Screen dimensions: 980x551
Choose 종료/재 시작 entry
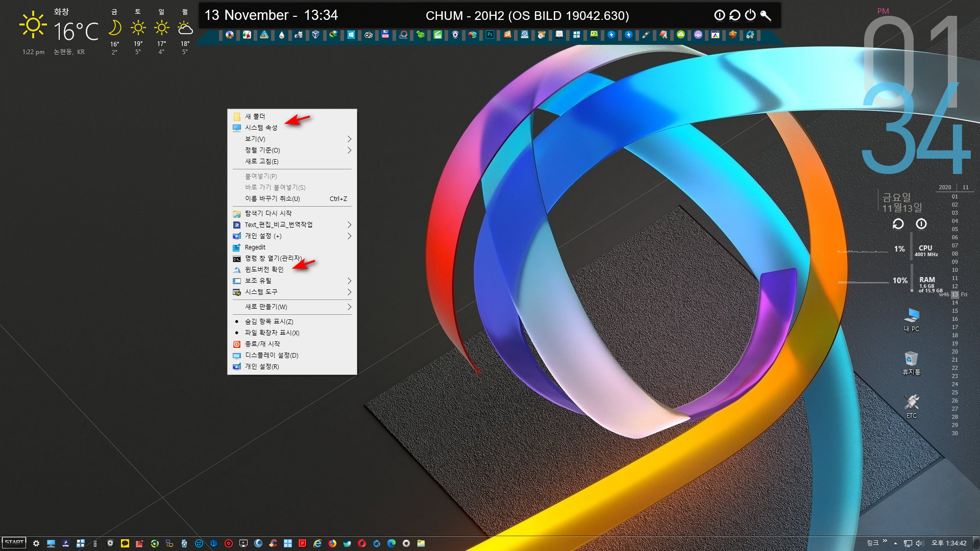[292, 344]
